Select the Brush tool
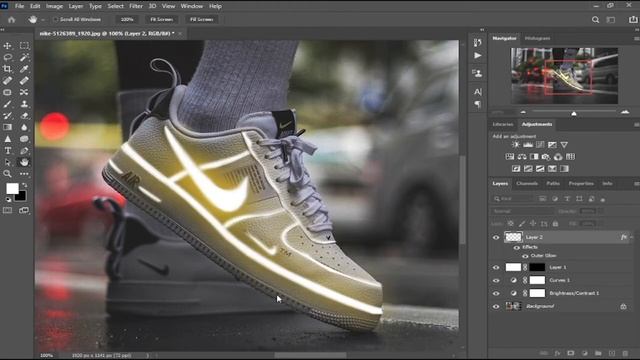 coord(7,104)
